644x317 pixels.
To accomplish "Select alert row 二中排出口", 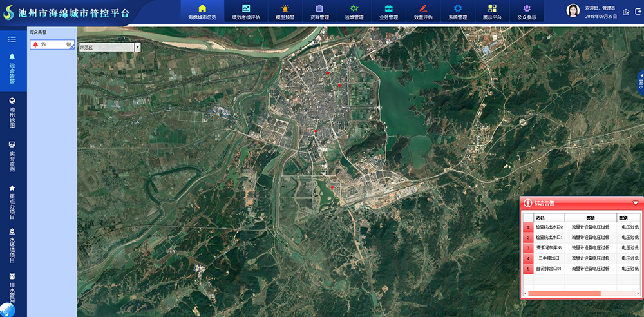I will 549,258.
